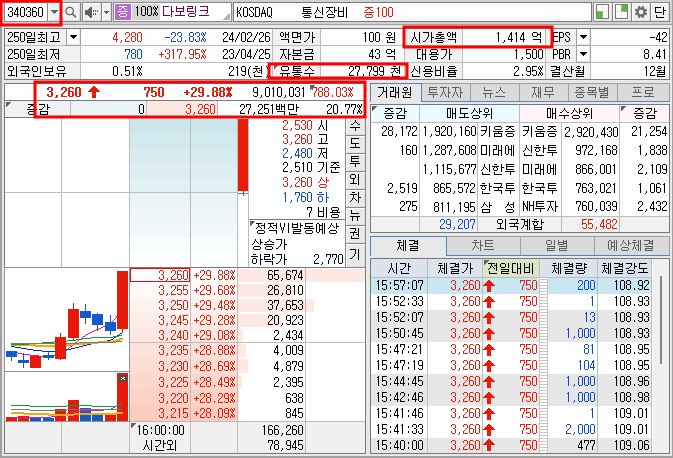Select the 예상체결 tab
The height and width of the screenshot is (458, 673).
pyautogui.click(x=631, y=246)
